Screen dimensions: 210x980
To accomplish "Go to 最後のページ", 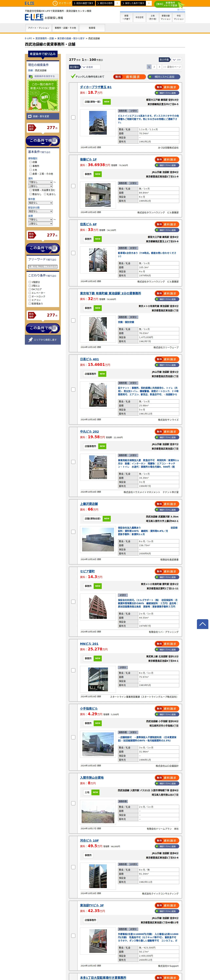I will point(172,67).
